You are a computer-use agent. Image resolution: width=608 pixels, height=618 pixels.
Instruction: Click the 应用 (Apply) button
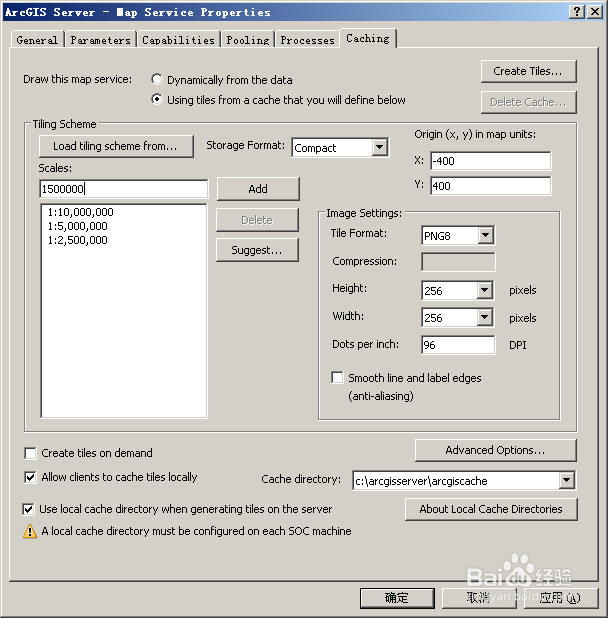(560, 598)
